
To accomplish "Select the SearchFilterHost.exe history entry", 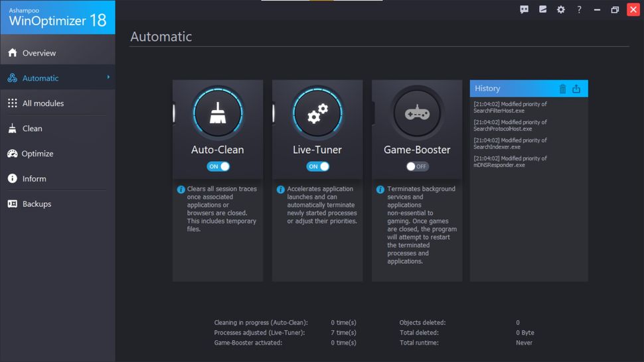I will (510, 107).
